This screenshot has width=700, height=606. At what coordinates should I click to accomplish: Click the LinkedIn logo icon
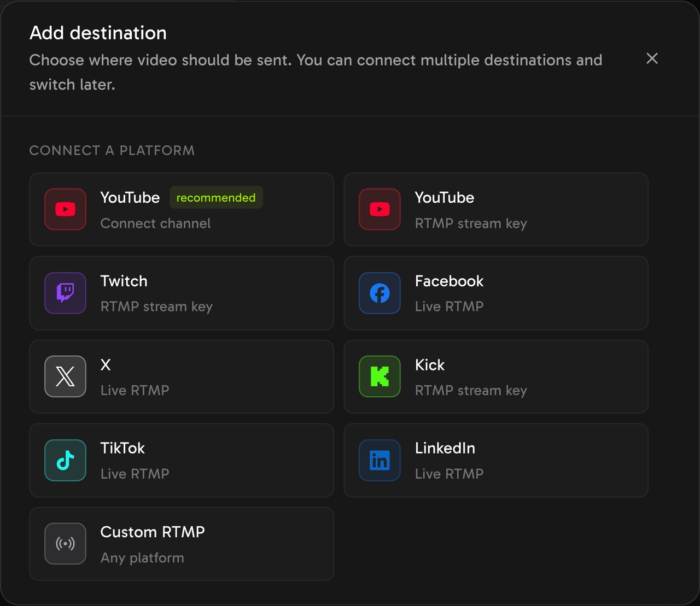(380, 460)
